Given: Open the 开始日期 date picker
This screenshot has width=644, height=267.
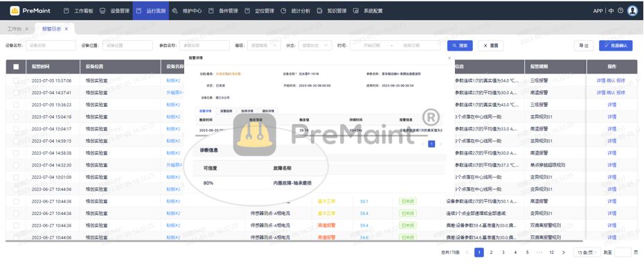Looking at the screenshot, I should 372,46.
